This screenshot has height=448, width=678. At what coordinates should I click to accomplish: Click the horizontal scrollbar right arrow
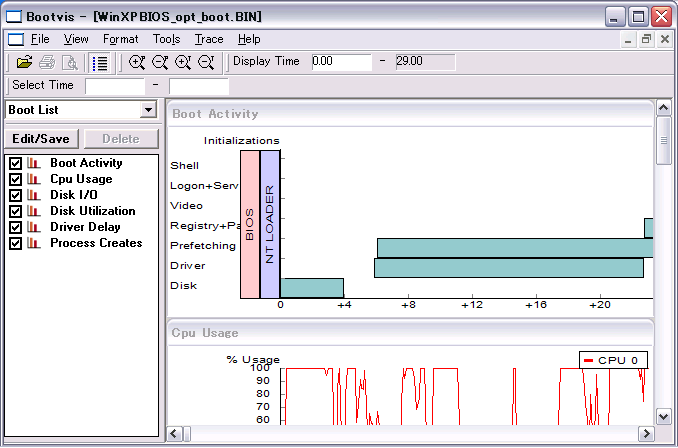(x=646, y=433)
